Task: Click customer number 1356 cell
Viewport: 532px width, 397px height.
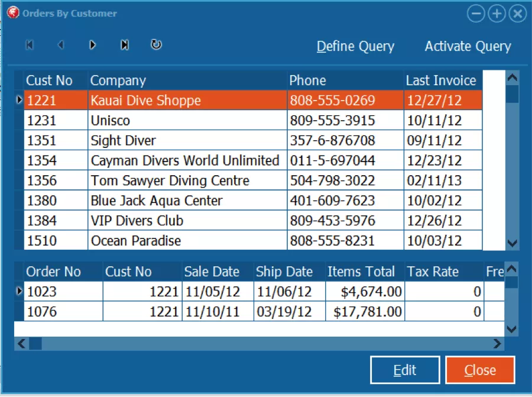Action: (x=56, y=180)
